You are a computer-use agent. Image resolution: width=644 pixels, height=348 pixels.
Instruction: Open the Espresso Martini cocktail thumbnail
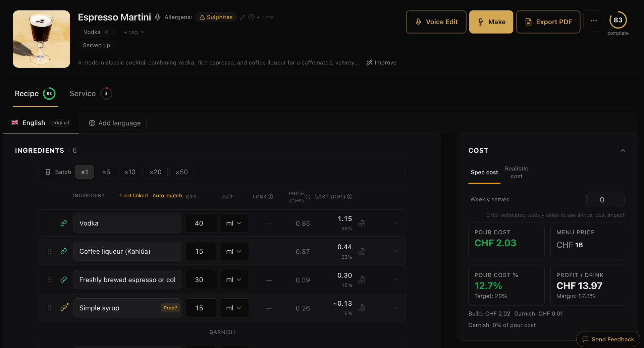pyautogui.click(x=41, y=39)
